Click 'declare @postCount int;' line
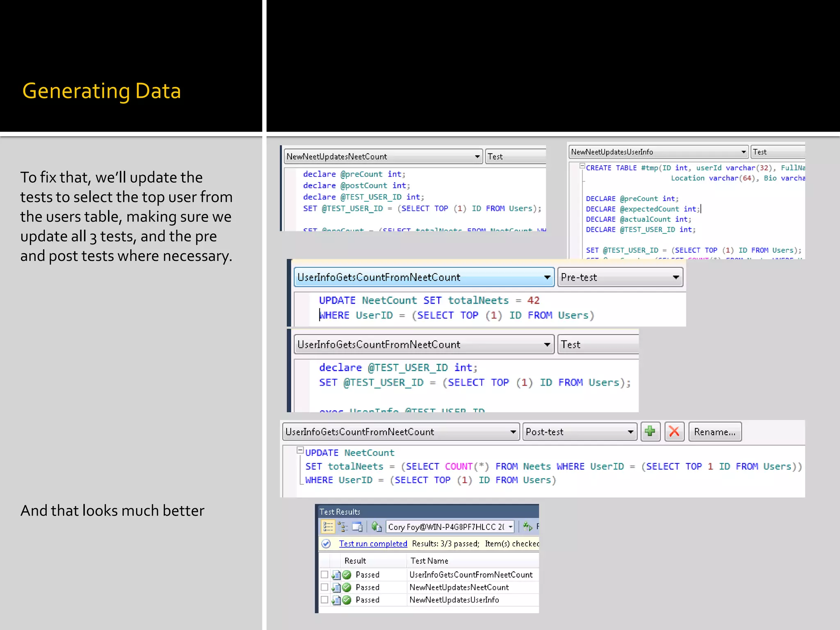Image resolution: width=840 pixels, height=630 pixels. click(356, 186)
